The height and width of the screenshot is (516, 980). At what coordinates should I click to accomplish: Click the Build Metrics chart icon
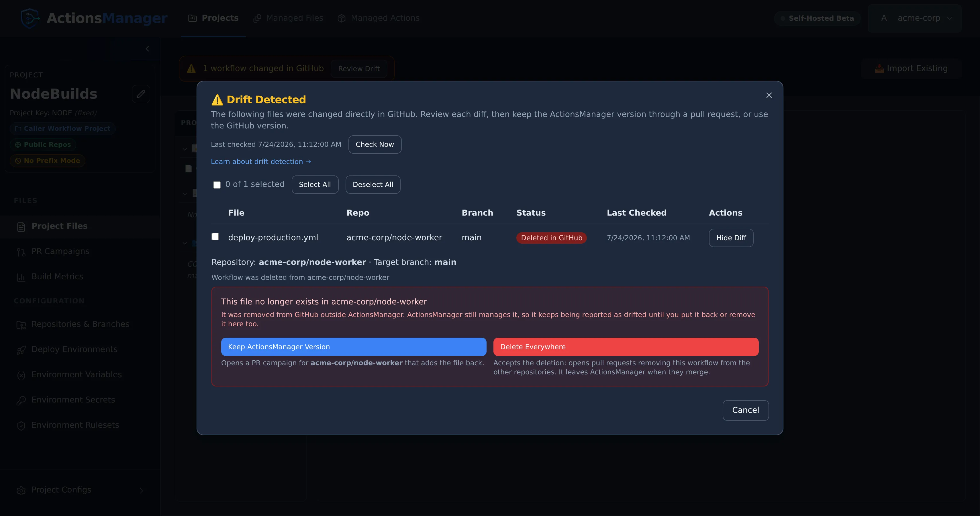[21, 277]
